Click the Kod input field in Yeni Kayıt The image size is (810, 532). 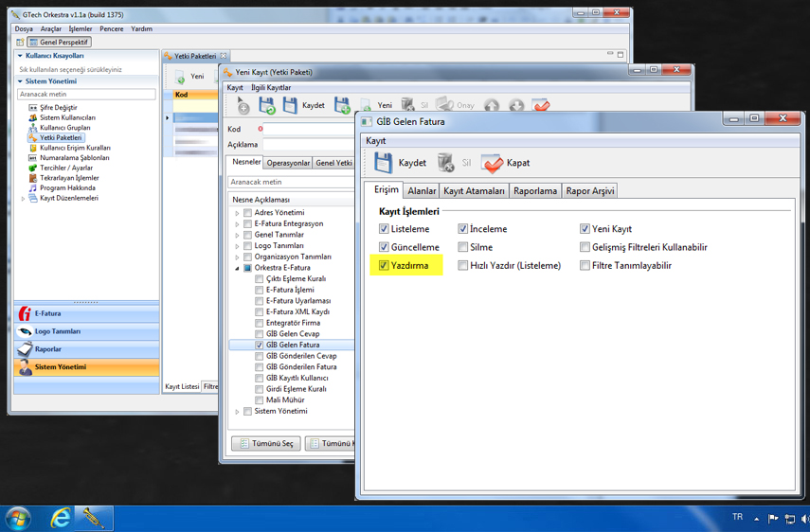click(x=309, y=129)
